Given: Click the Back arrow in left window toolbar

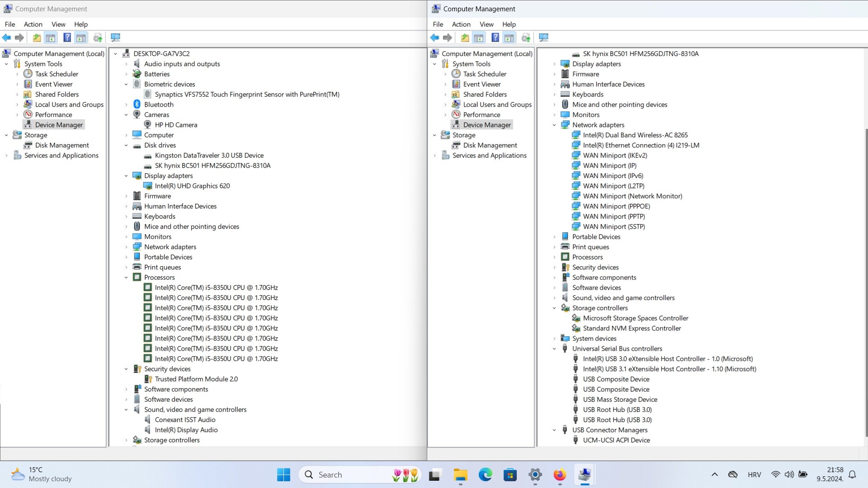Looking at the screenshot, I should [x=6, y=38].
